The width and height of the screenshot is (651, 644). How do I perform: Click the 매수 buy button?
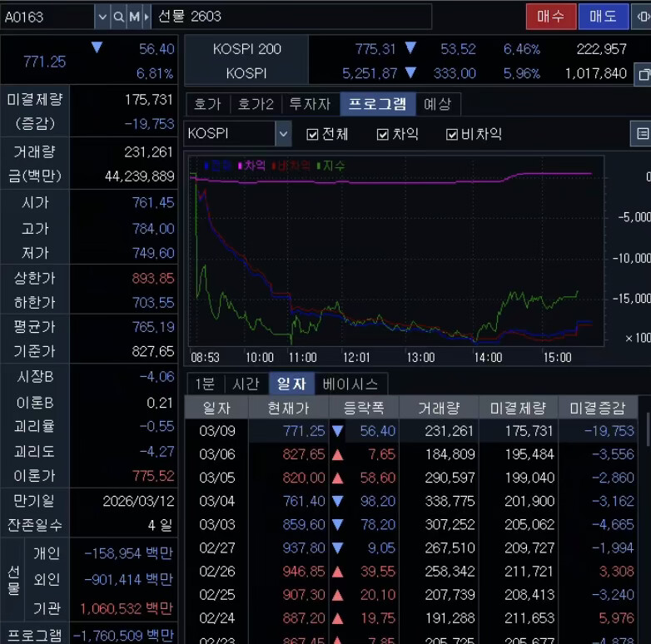(x=551, y=17)
